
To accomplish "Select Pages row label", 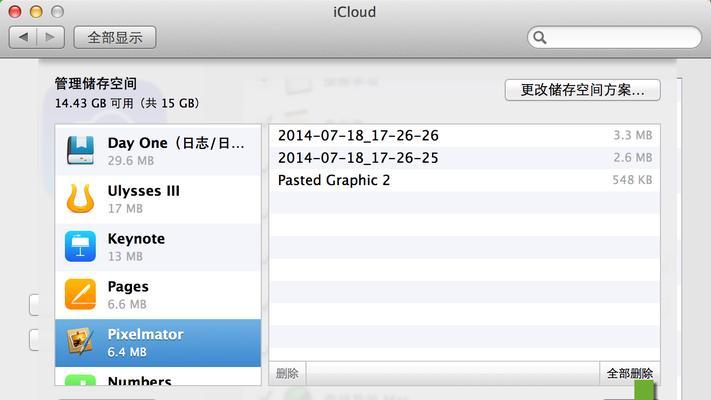I will [x=128, y=287].
